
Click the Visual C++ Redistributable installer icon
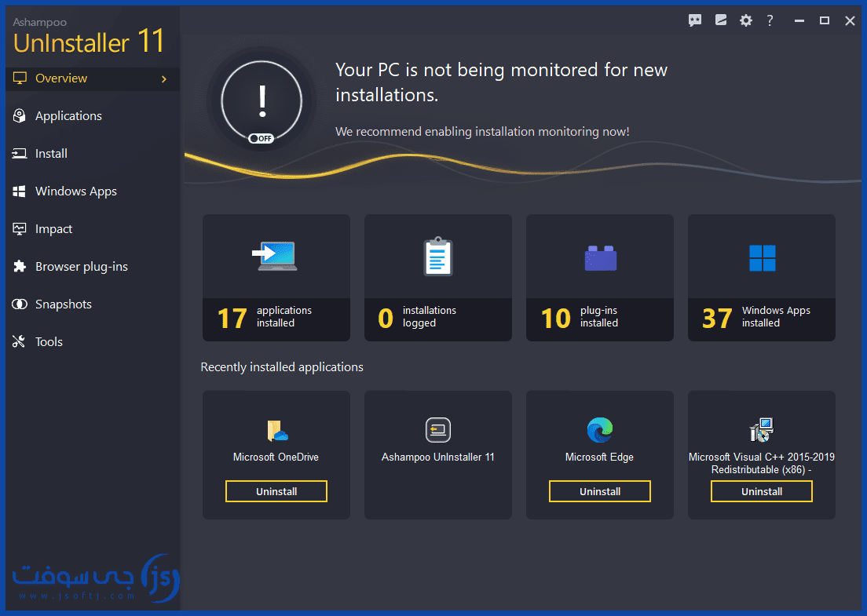point(762,430)
